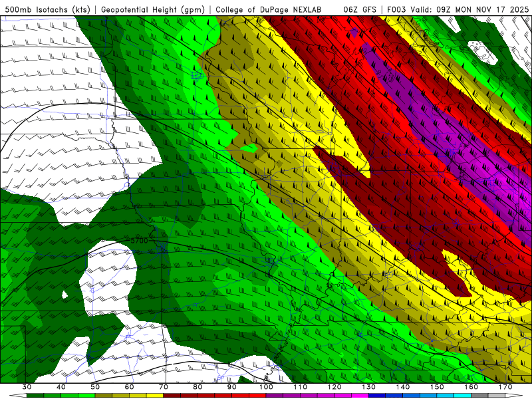Image resolution: width=532 pixels, height=399 pixels.
Task: Click the 'Geopotential Height (gpm)' header text
Action: coord(153,9)
